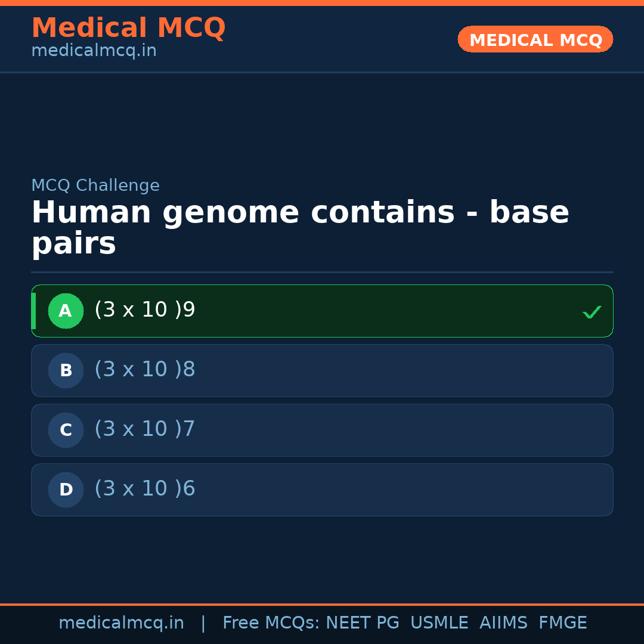Choose option (3 x 10 )6

pyautogui.click(x=145, y=489)
